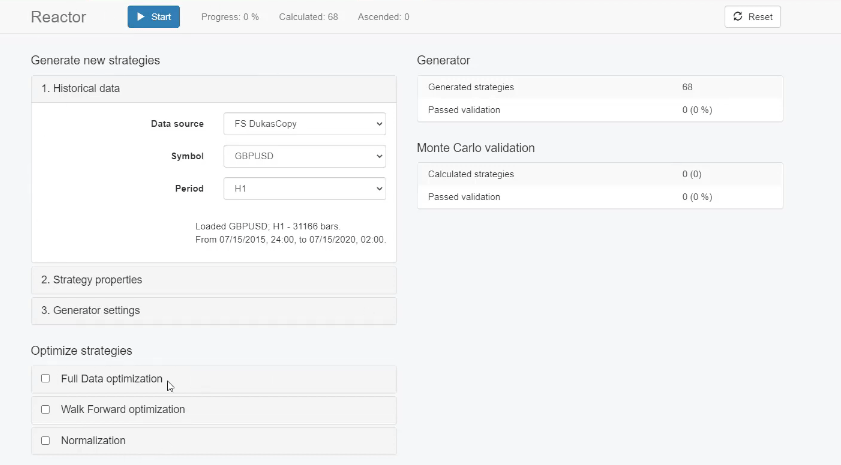Image resolution: width=841 pixels, height=465 pixels.
Task: Open the Period dropdown showing H1
Action: point(304,188)
